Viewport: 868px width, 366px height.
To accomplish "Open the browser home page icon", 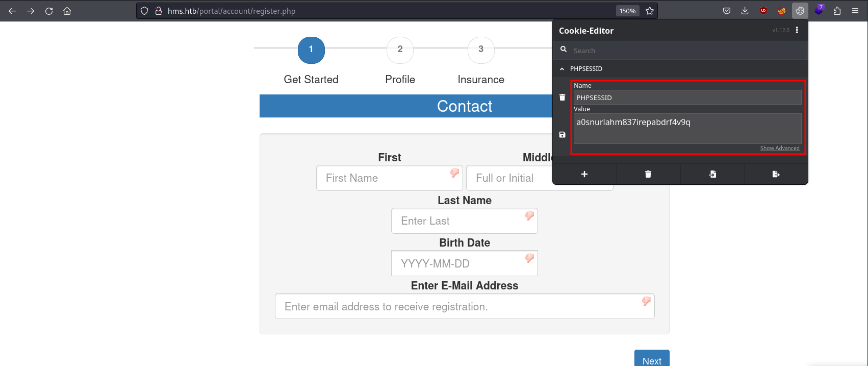I will click(67, 11).
